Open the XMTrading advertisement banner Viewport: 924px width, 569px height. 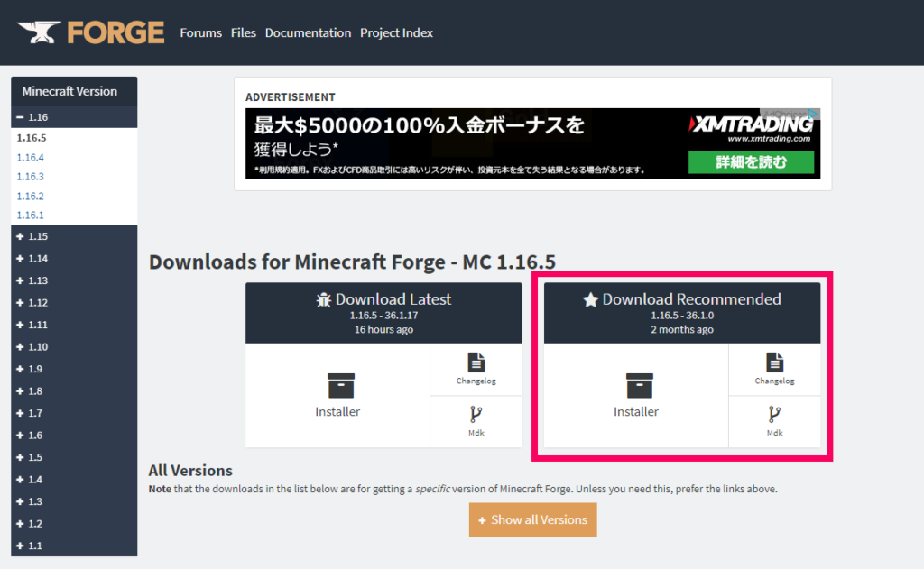(532, 143)
